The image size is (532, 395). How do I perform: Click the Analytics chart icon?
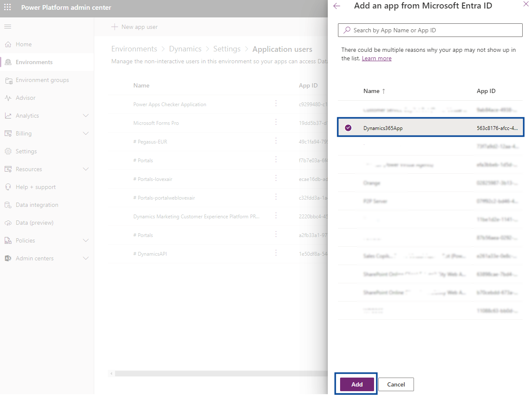pos(8,116)
